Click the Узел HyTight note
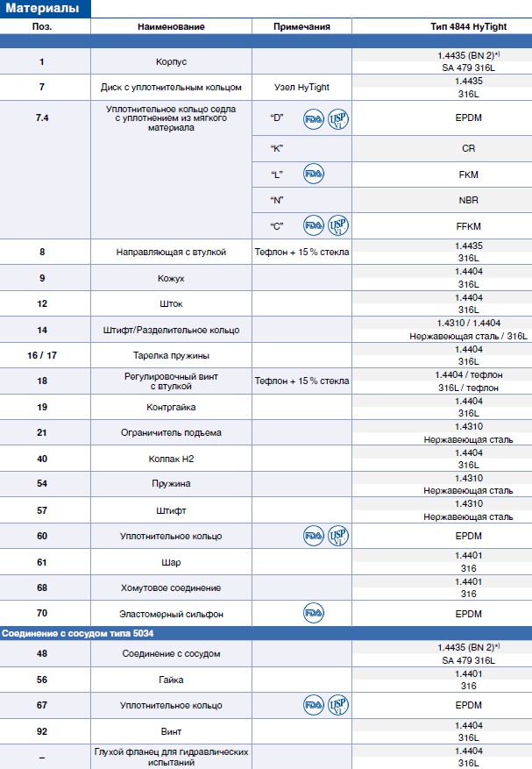This screenshot has width=532, height=769. pyautogui.click(x=301, y=88)
